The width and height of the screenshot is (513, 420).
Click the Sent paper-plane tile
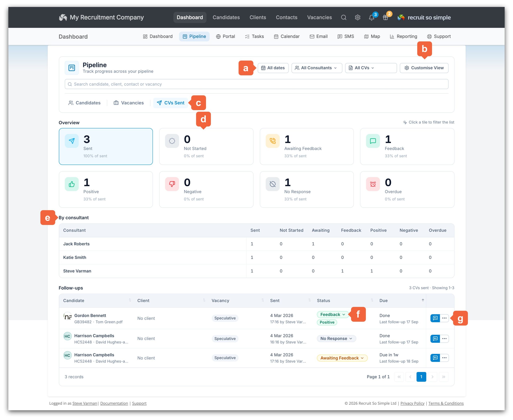106,146
